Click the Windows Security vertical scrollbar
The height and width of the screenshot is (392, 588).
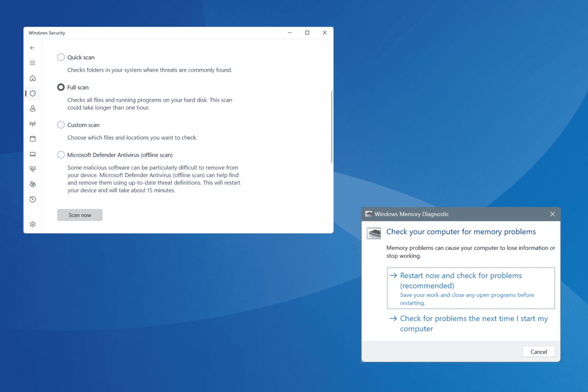coord(332,127)
